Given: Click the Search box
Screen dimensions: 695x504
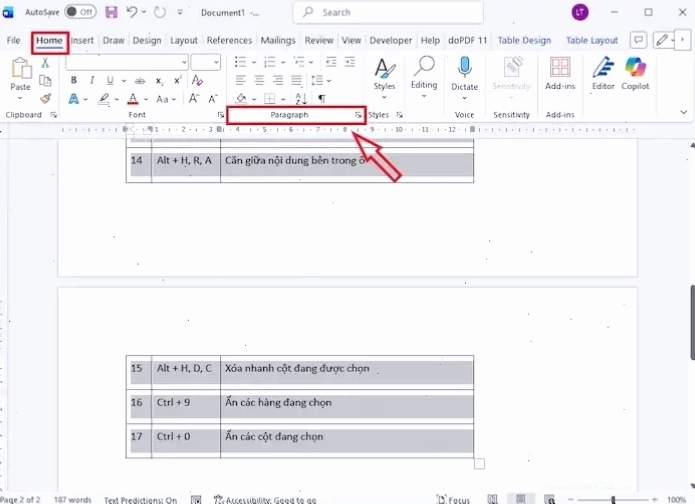Looking at the screenshot, I should [388, 12].
